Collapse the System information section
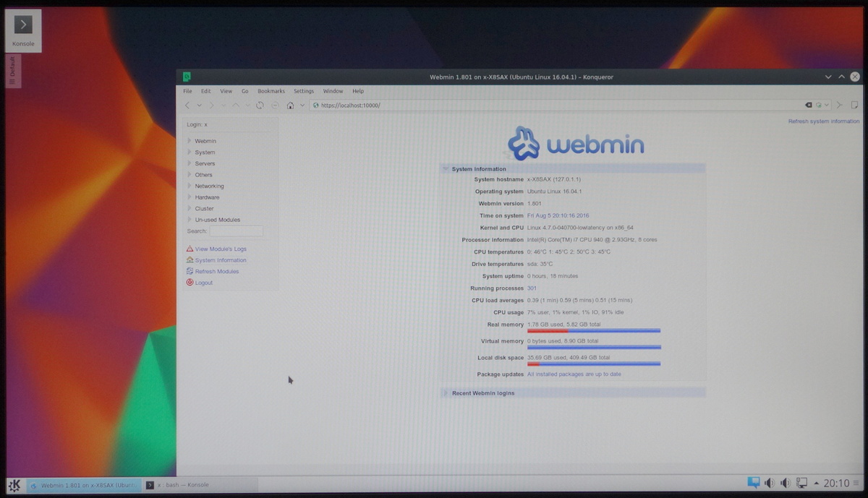 [446, 168]
